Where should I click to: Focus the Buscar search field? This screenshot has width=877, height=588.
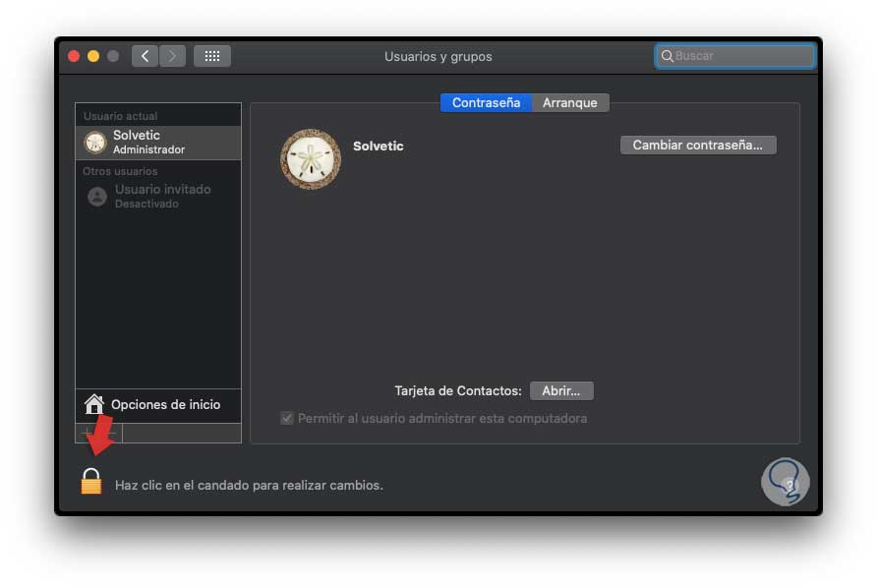pos(735,56)
